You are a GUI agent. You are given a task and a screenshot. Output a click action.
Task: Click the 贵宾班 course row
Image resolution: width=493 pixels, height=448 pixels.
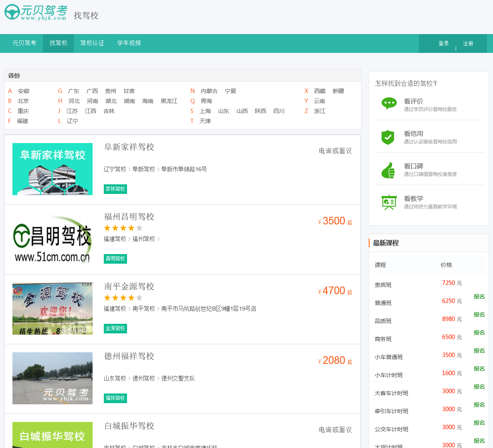coord(429,284)
